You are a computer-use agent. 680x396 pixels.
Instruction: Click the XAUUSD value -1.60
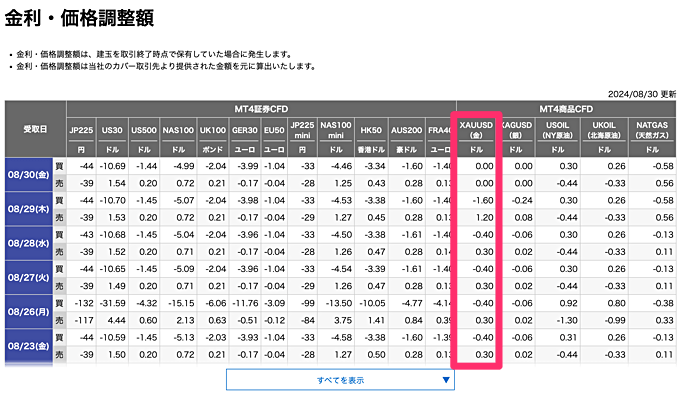click(482, 200)
